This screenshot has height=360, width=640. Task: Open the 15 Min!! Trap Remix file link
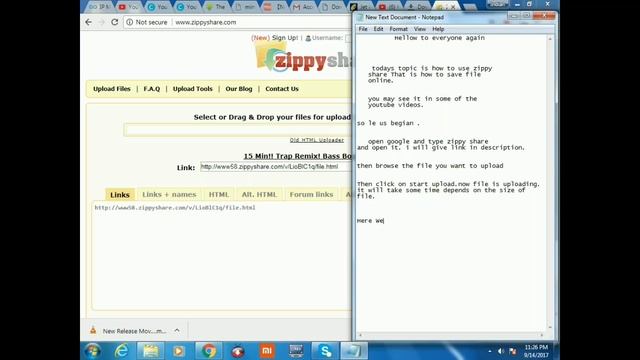coord(297,156)
